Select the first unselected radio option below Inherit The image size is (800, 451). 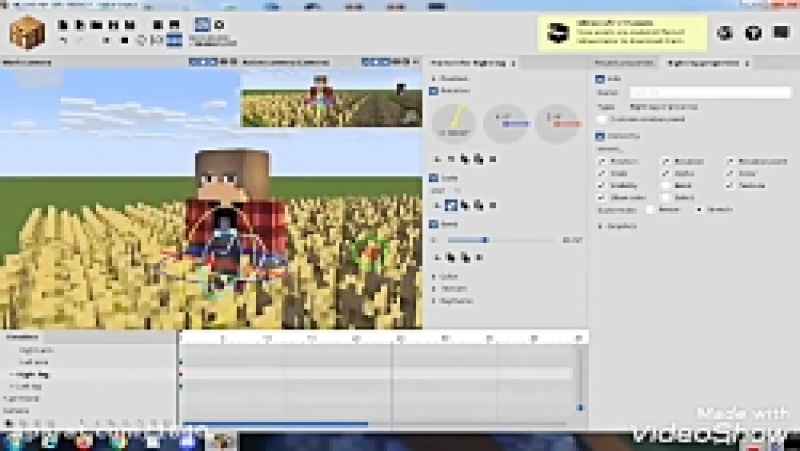coord(650,210)
